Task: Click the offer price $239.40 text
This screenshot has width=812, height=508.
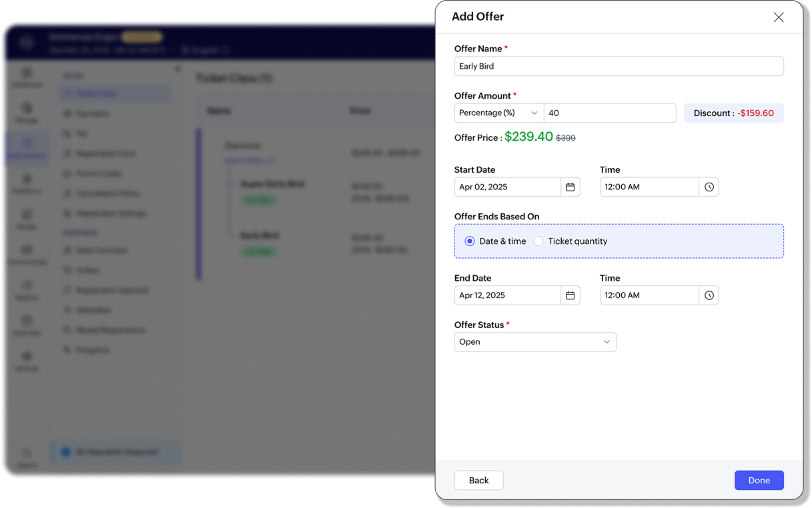Action: 528,137
